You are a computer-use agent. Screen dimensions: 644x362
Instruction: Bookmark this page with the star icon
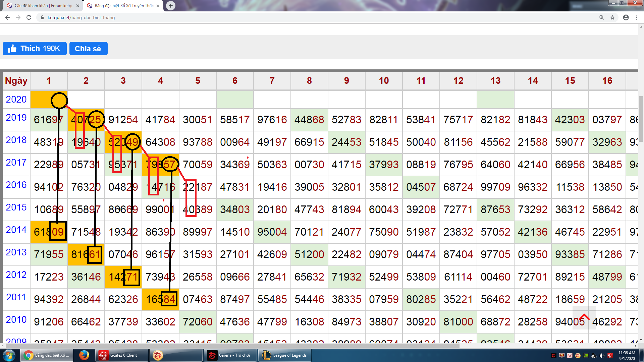[612, 17]
